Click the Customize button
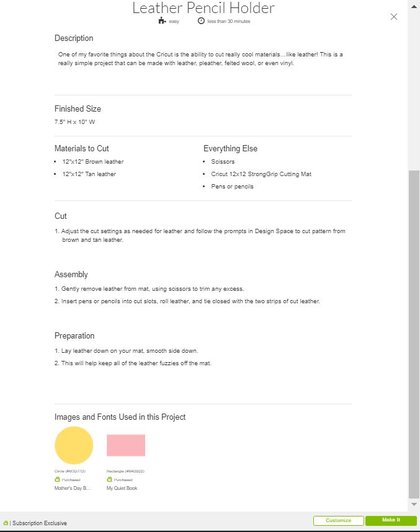 point(338,520)
